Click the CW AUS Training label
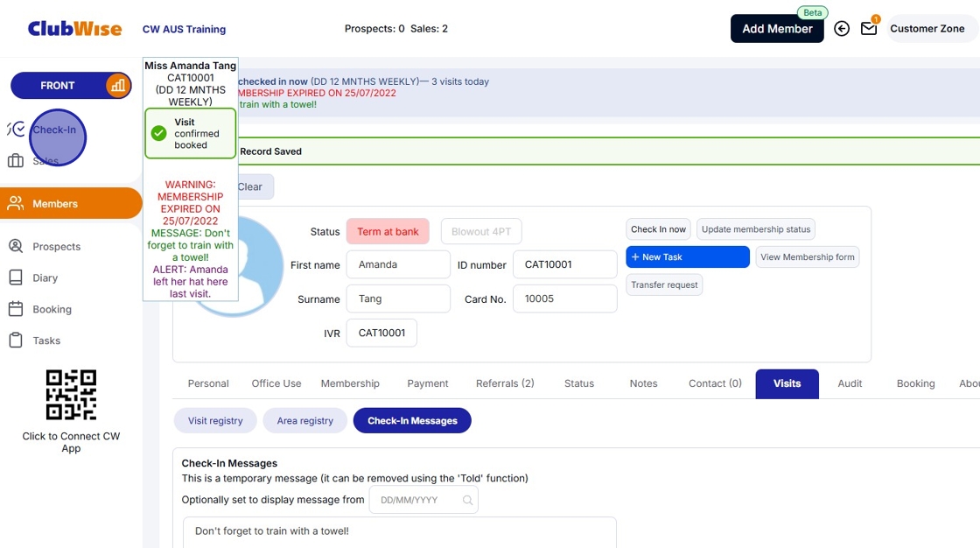This screenshot has height=548, width=980. (184, 29)
